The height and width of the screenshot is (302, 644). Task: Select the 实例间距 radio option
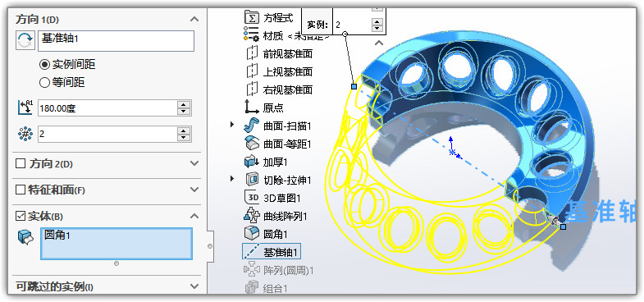(44, 65)
